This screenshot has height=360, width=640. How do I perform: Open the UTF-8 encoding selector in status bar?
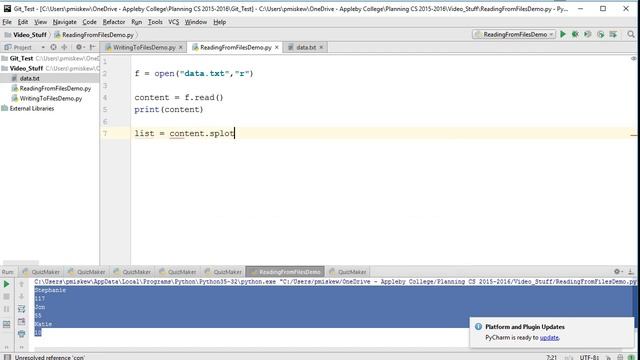(589, 357)
